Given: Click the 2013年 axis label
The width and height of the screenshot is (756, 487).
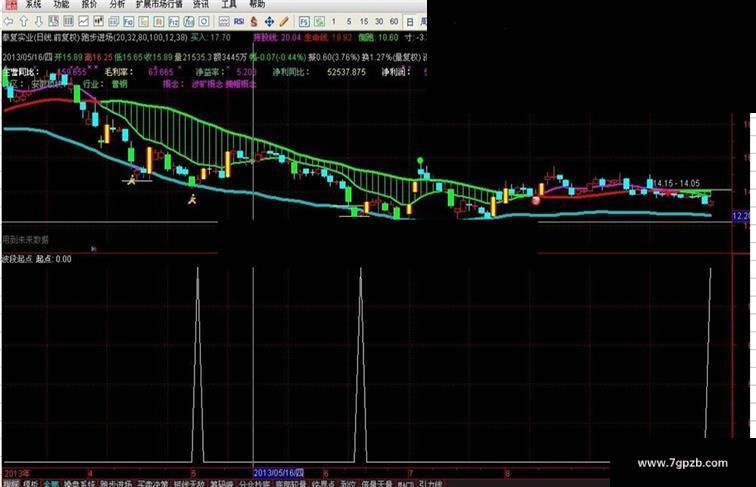Looking at the screenshot, I should click(16, 473).
